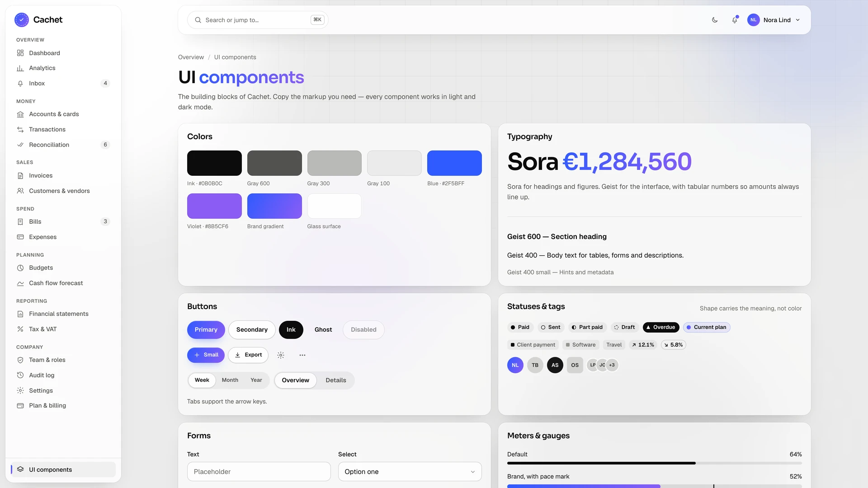The width and height of the screenshot is (868, 488).
Task: Open Transactions in the sidebar
Action: (x=63, y=130)
